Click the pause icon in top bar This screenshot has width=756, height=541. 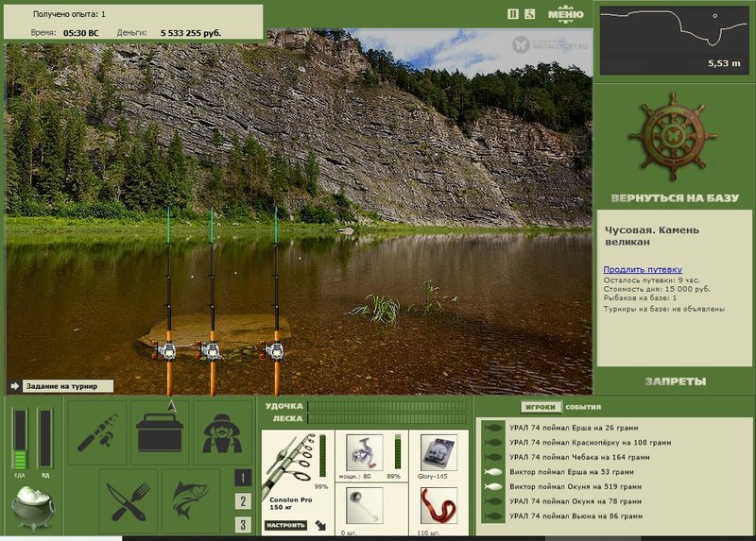512,14
